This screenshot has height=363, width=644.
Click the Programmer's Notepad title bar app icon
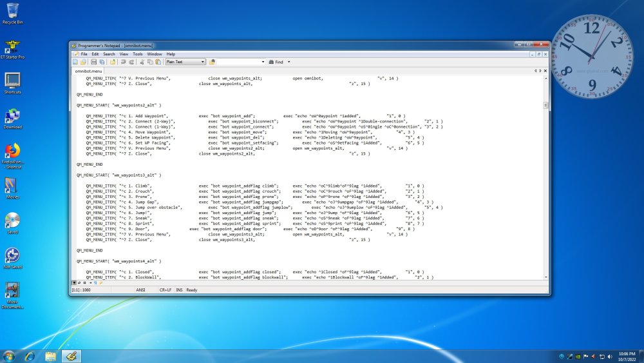74,46
